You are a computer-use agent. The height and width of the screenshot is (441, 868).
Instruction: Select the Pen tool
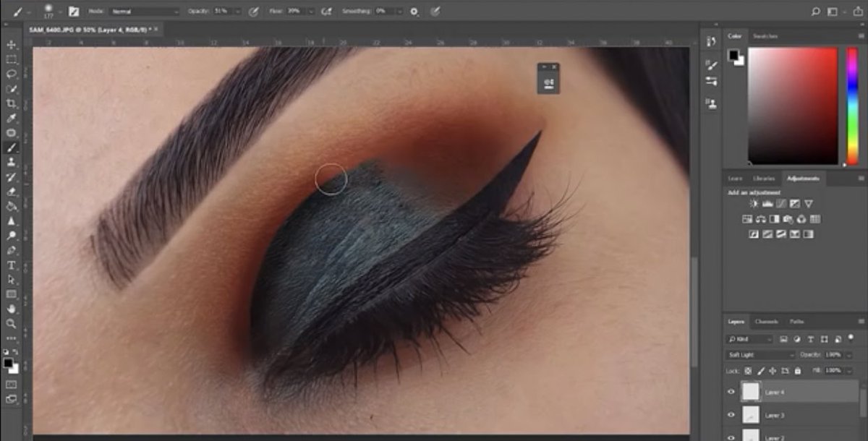pyautogui.click(x=12, y=250)
